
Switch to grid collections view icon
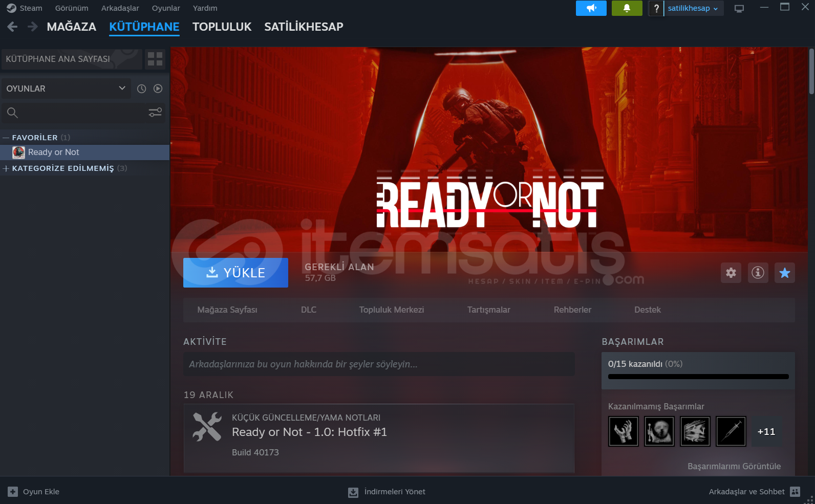click(155, 59)
